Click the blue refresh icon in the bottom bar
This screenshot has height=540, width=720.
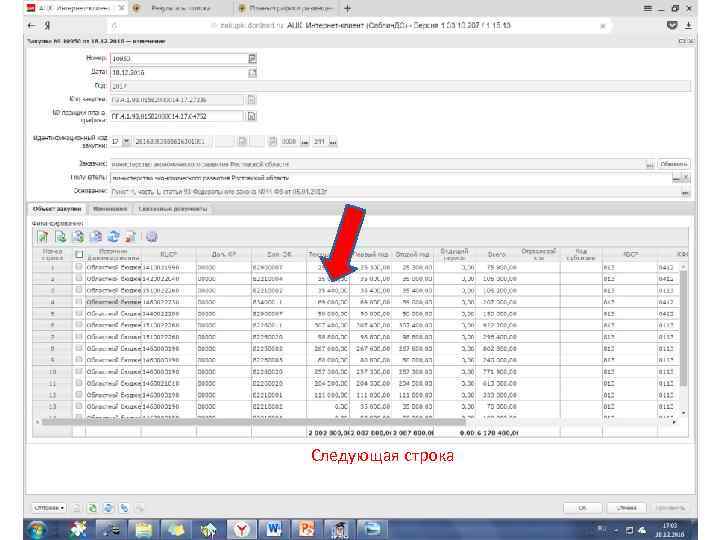click(108, 508)
